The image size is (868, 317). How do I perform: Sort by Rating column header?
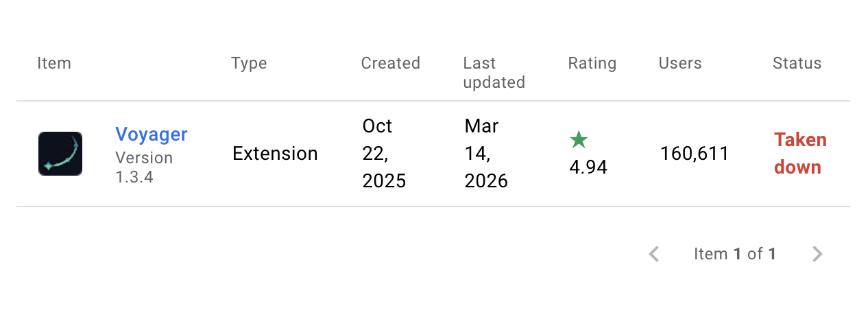pyautogui.click(x=592, y=63)
